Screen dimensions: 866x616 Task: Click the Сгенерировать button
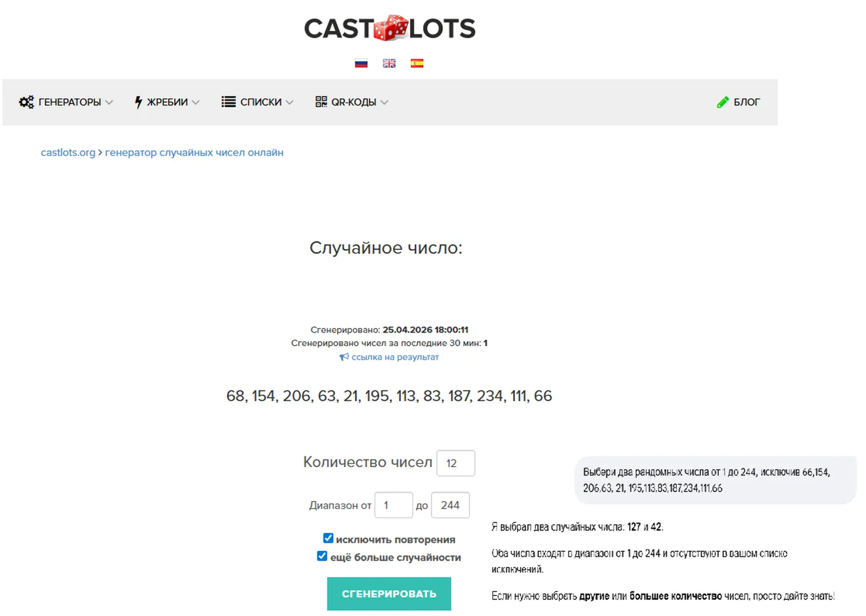click(x=389, y=594)
